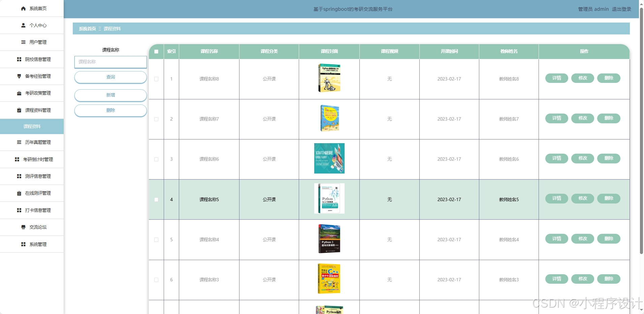644x314 pixels.
Task: Click the grid icon beside 考研倒计时管理
Action: [x=17, y=159]
